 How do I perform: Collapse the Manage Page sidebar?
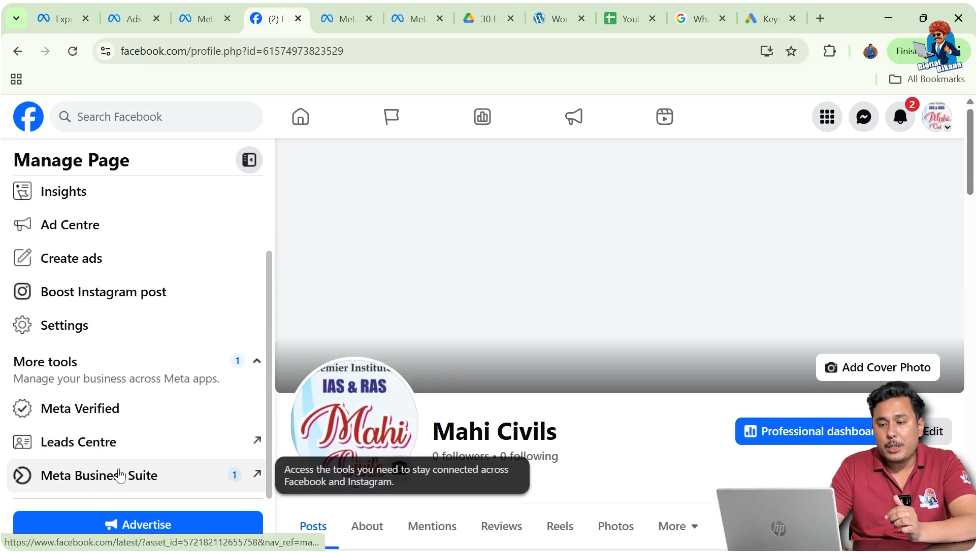pos(249,160)
